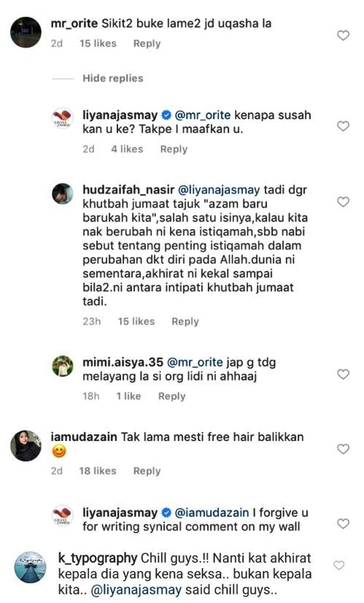The image size is (364, 603).
Task: Heart iamudazain's free hair comment
Action: point(343,449)
